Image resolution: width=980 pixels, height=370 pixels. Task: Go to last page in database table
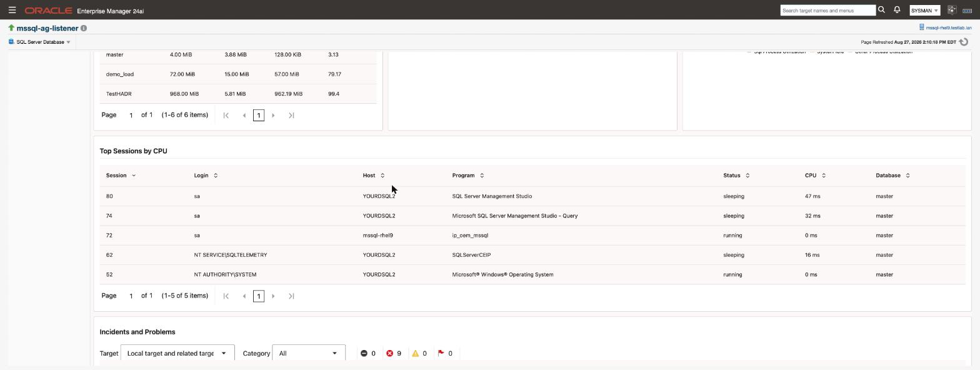pos(291,115)
